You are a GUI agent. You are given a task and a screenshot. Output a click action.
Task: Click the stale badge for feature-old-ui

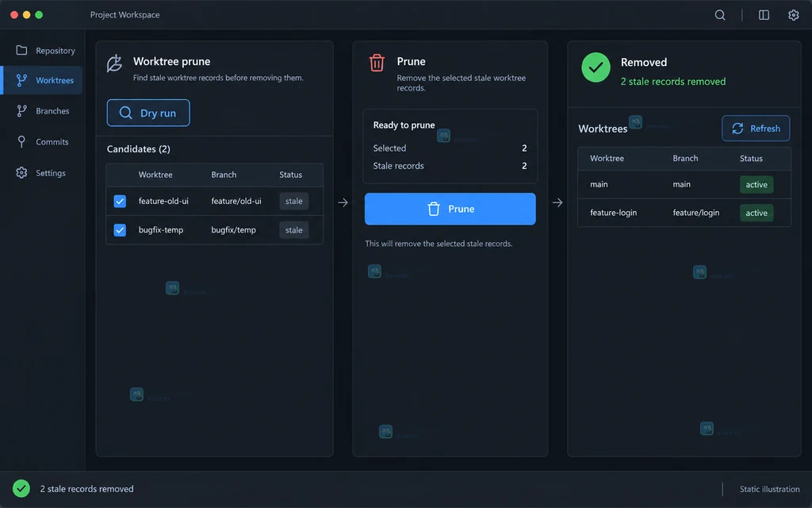pyautogui.click(x=293, y=201)
